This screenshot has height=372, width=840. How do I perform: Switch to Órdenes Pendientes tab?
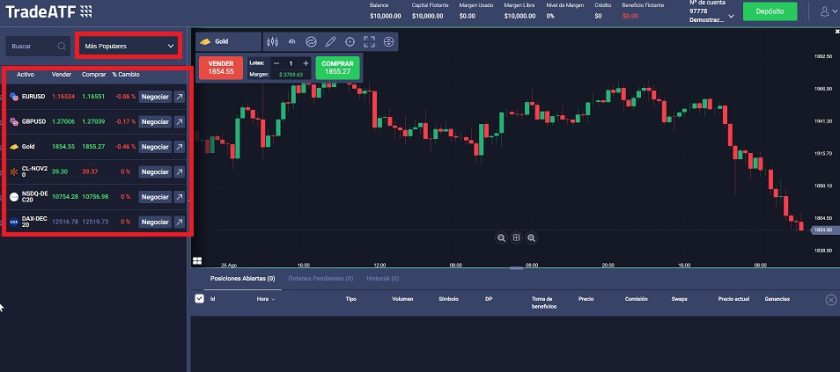tap(320, 279)
